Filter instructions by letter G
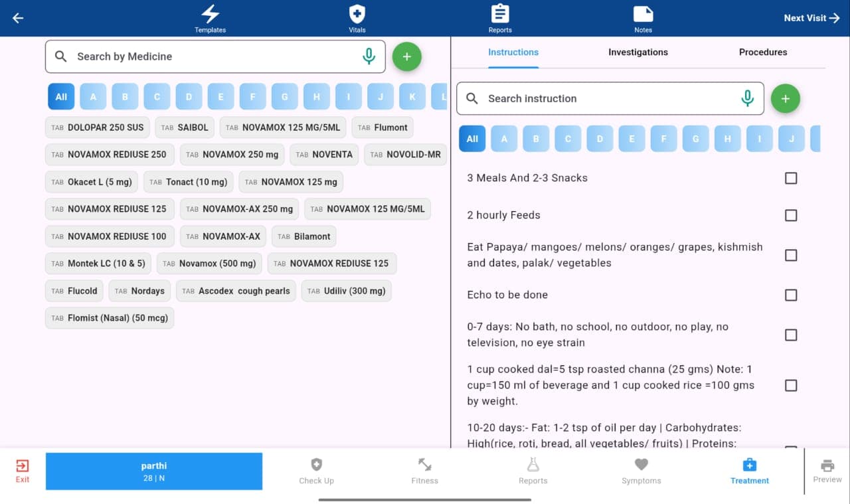Screen dimensions: 850x504 (x=695, y=139)
